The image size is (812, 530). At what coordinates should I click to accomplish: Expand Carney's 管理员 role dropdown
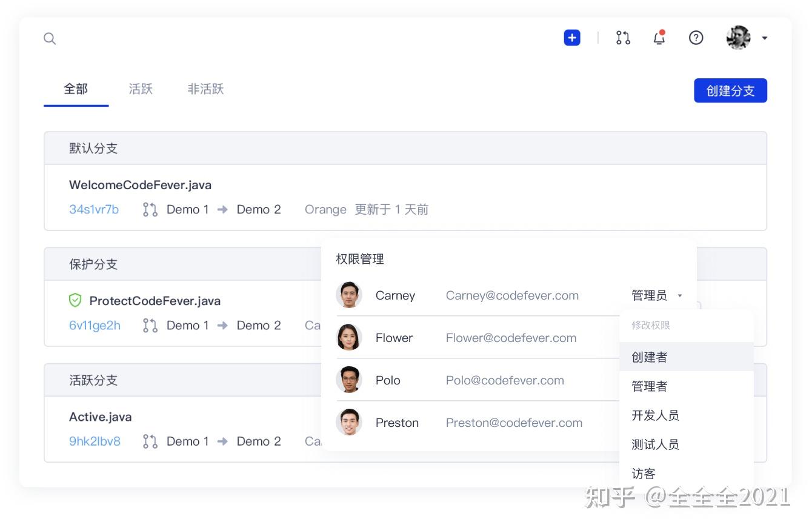click(x=657, y=295)
